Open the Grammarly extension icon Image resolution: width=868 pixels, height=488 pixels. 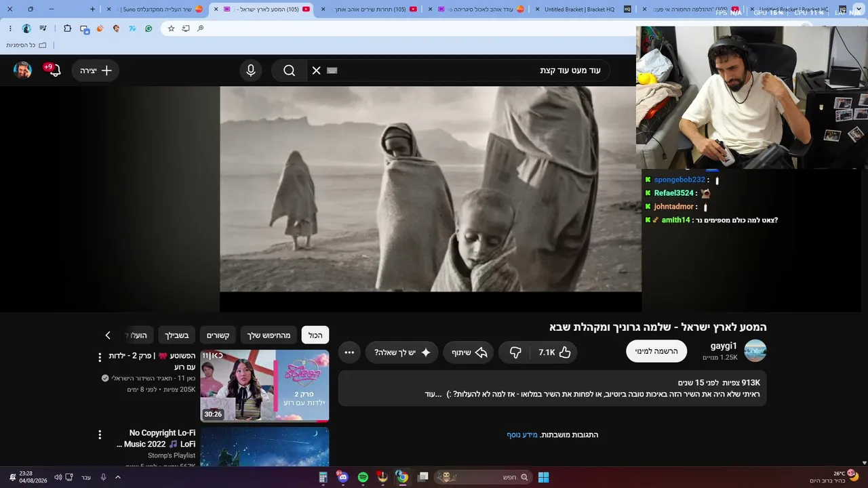click(x=149, y=28)
